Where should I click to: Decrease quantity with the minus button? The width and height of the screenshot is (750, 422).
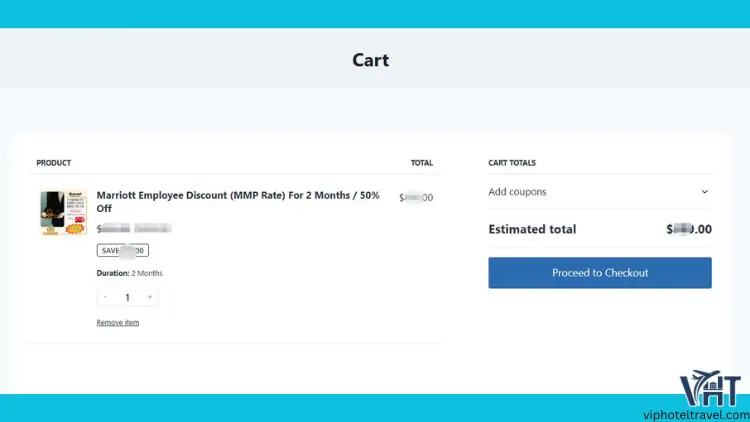tap(105, 297)
